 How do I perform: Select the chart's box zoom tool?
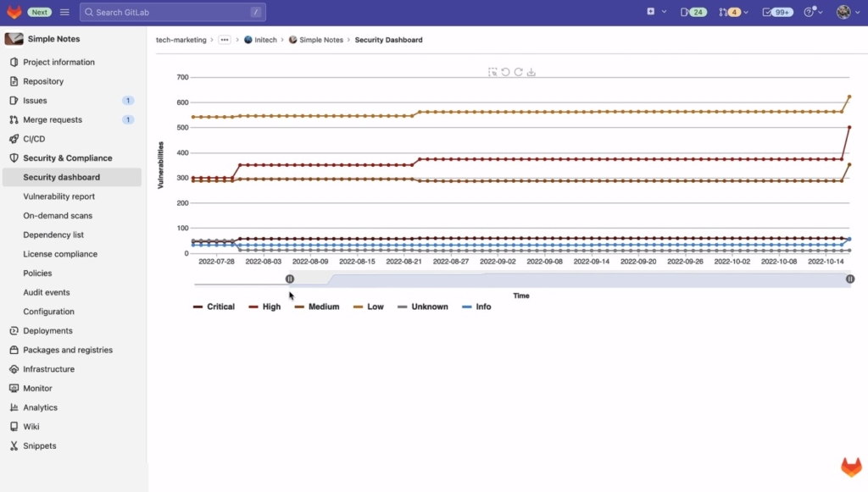coord(492,72)
